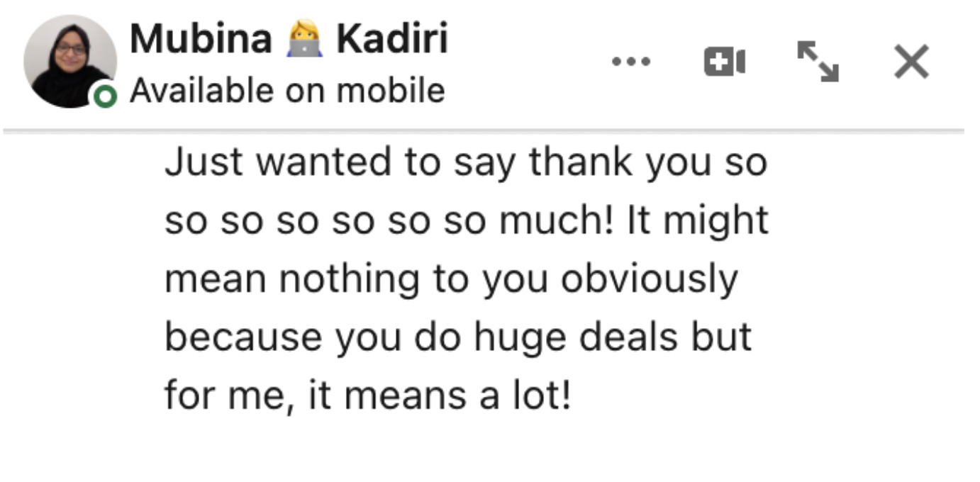Open Mubina Kadiri's profile via name

[x=289, y=39]
